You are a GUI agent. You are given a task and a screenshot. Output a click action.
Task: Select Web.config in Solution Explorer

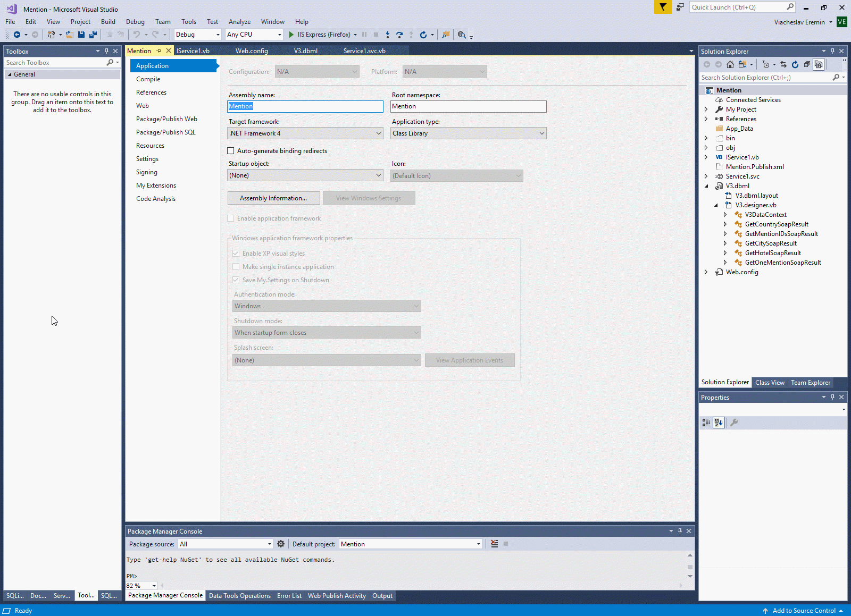742,272
